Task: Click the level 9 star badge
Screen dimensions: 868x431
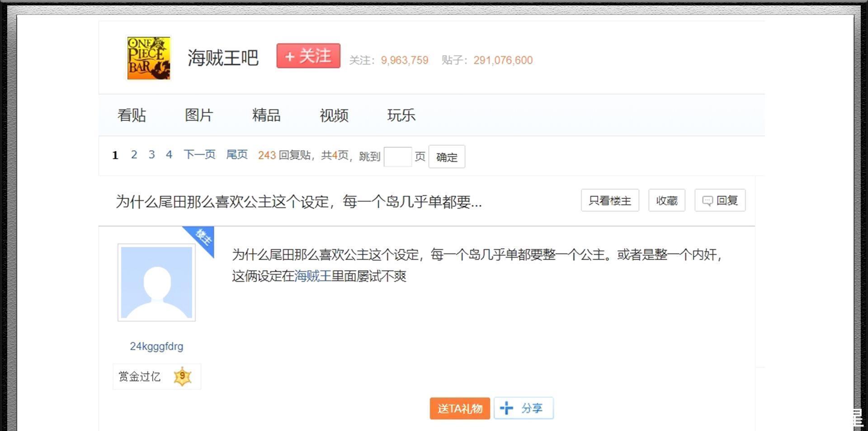Action: pos(183,376)
